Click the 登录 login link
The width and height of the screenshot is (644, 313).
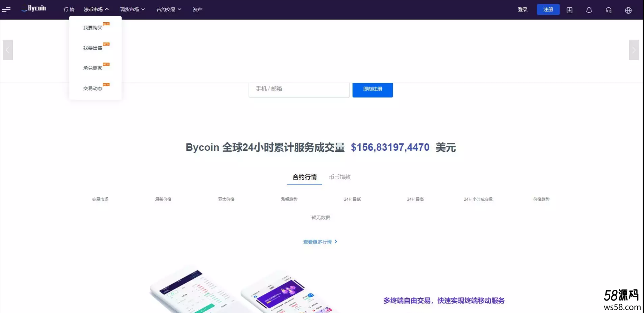pos(522,9)
